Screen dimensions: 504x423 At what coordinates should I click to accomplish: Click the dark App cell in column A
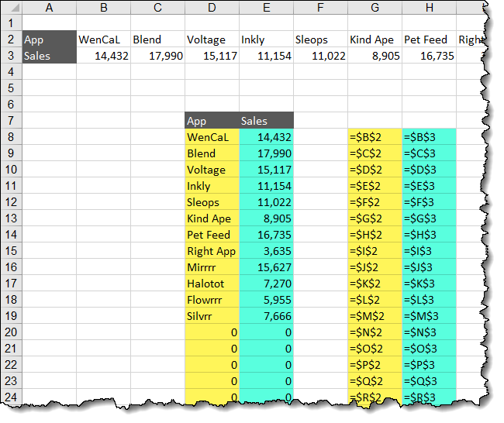(50, 40)
